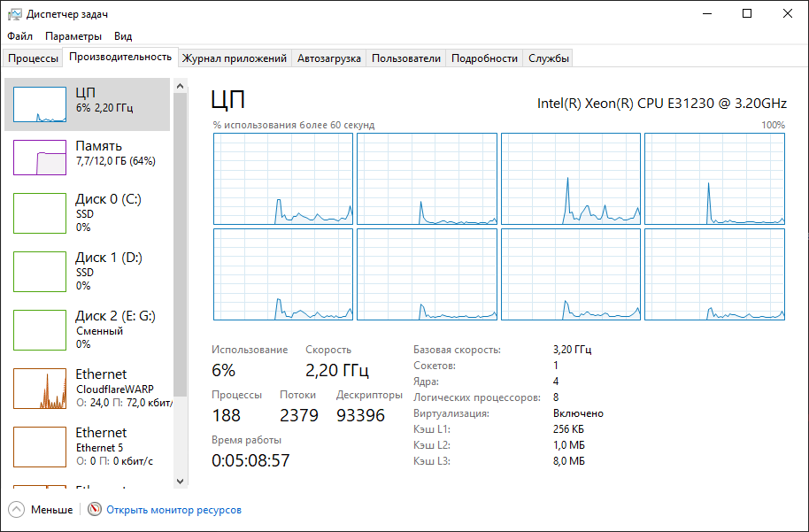Switch to the Пользователи tab
The height and width of the screenshot is (532, 809).
408,57
